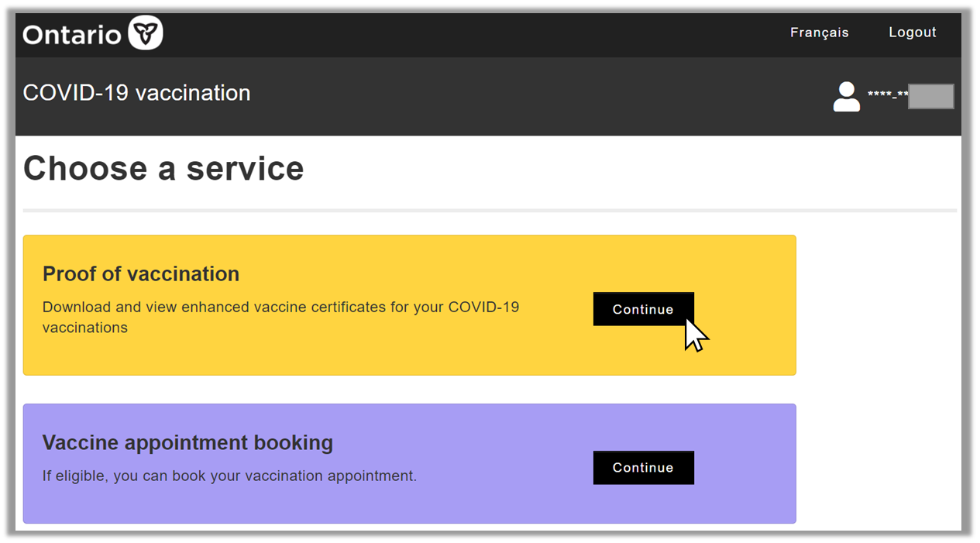
Task: Click the Choose a service heading
Action: [163, 168]
